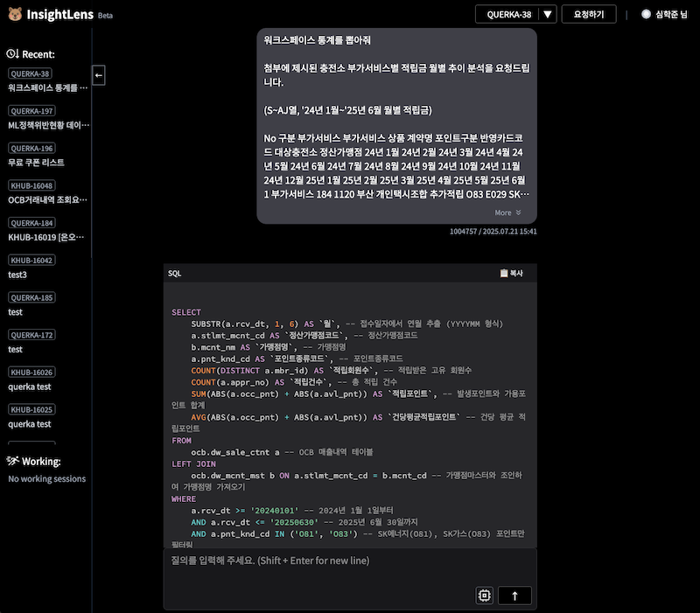Click the 심학준 님 user name

673,14
